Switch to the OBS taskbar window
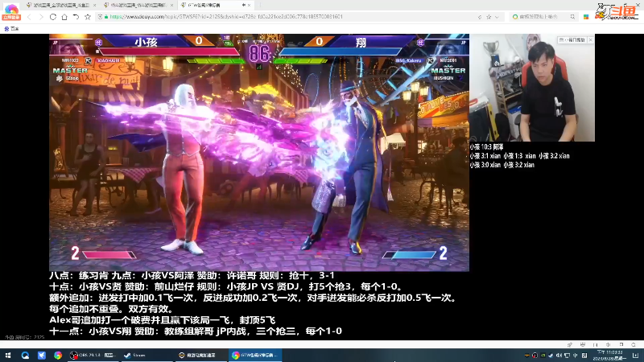Viewport: 644px width, 362px height. [x=93, y=356]
